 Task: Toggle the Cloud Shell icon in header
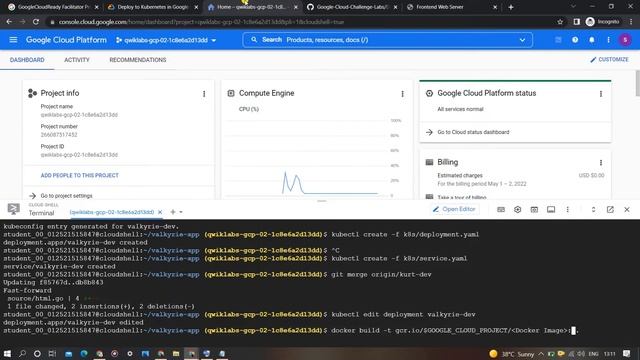pyautogui.click(x=558, y=40)
